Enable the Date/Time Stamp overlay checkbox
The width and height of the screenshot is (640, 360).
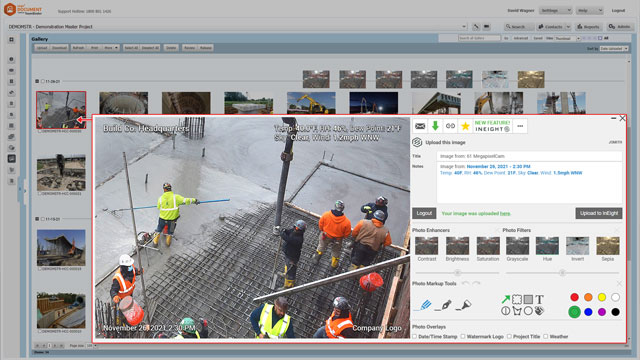point(415,336)
